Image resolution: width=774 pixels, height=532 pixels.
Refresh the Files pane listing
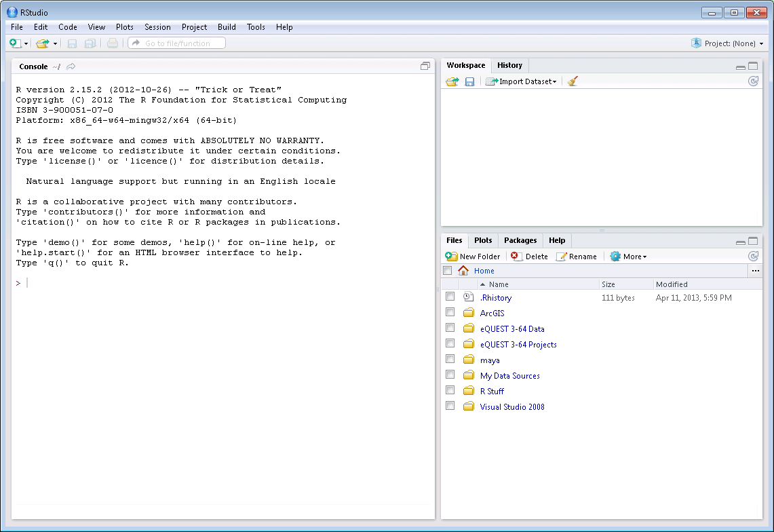pyautogui.click(x=753, y=256)
